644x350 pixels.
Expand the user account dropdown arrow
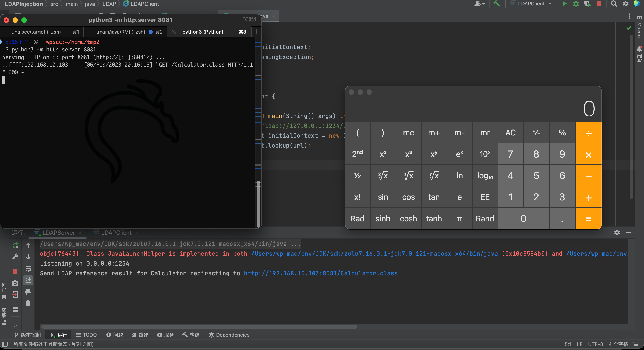(484, 4)
